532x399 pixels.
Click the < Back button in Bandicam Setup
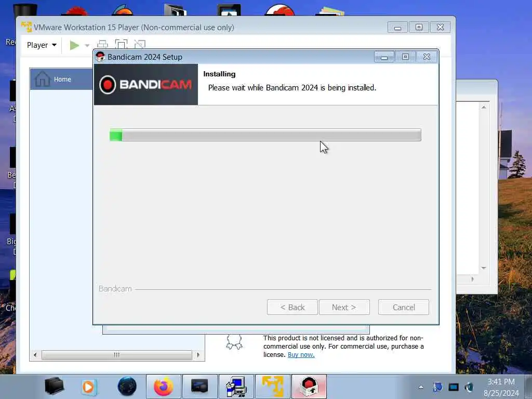292,307
